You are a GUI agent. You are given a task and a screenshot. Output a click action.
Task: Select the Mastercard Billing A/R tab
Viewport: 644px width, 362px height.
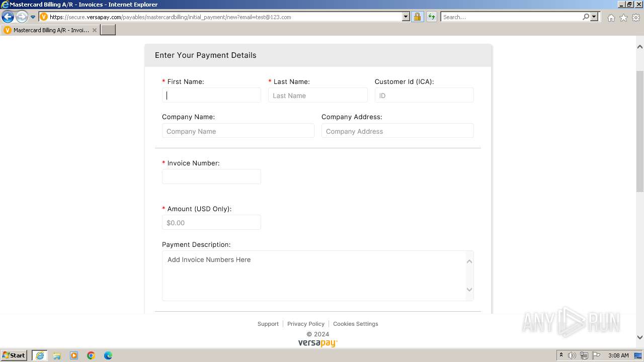click(50, 30)
